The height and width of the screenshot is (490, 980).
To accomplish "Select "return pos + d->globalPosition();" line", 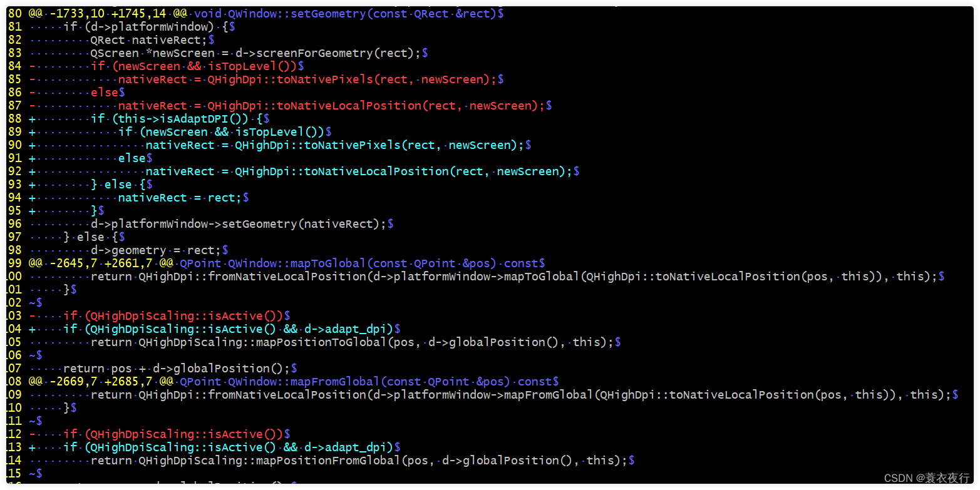I will click(x=177, y=369).
